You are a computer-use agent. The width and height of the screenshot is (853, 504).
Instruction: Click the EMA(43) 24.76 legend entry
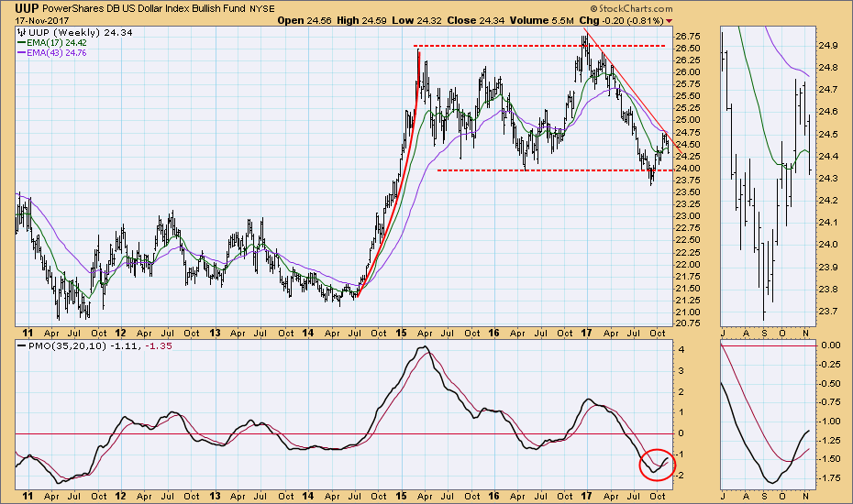tap(52, 53)
